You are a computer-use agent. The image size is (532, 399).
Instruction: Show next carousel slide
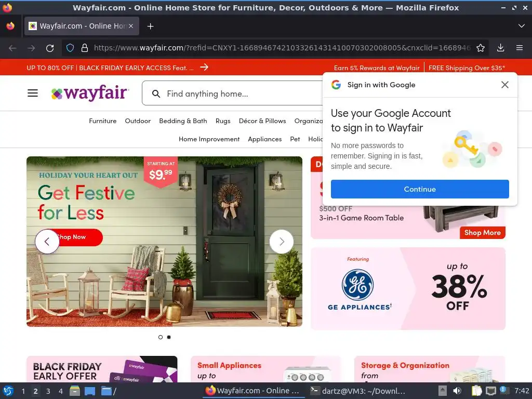pos(281,242)
